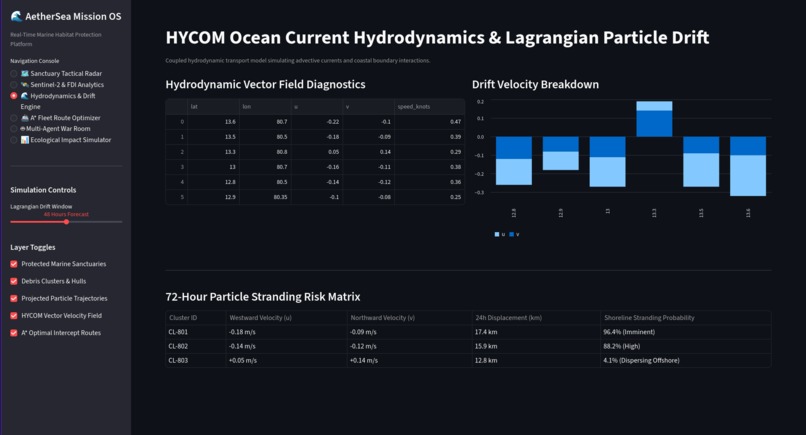Click the light blue u legend swatch
The image size is (806, 435).
tap(497, 234)
